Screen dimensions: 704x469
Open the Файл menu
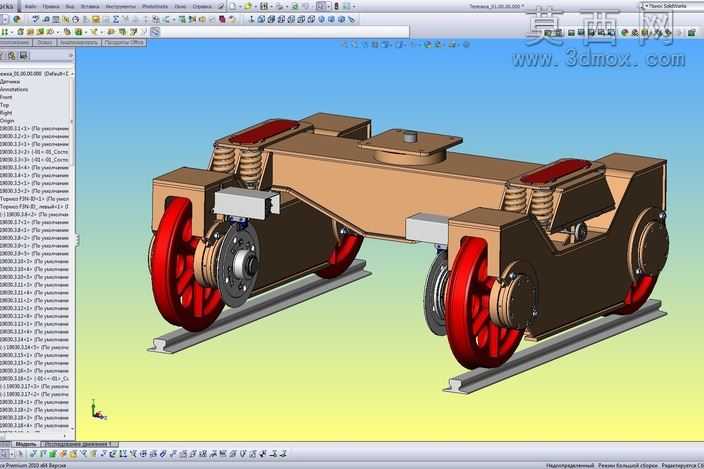31,7
